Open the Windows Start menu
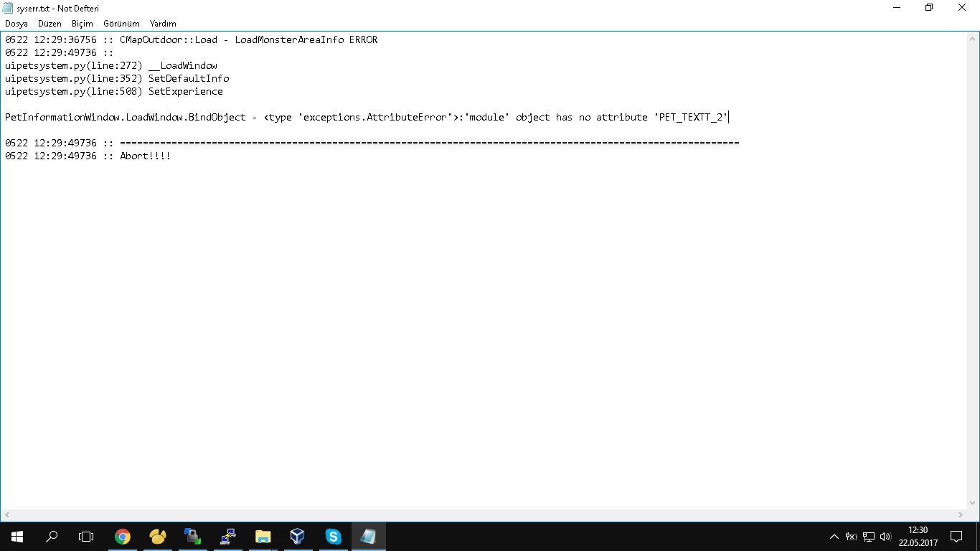Screen dimensions: 980x551 (x=17, y=536)
